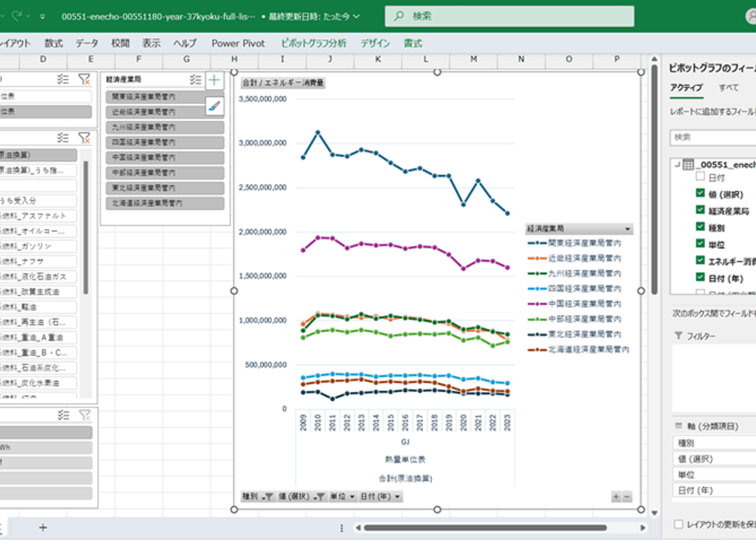This screenshot has height=540, width=756.
Task: Select the 中国経済産業局管内 legend entry
Action: 574,304
